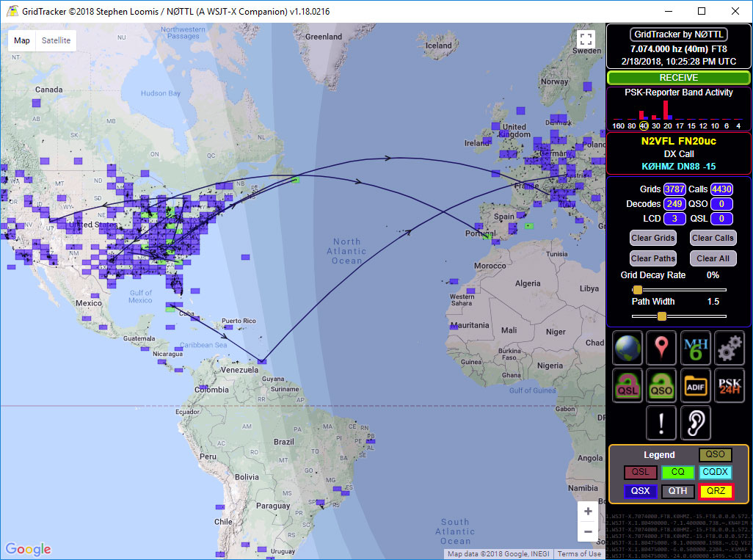Click the Clear Paths button

[x=653, y=258]
